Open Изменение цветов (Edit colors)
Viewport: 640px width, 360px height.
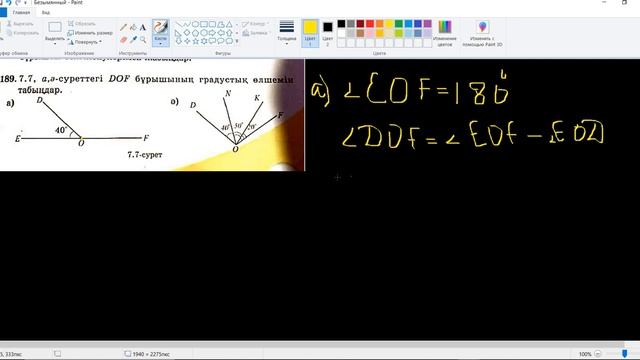445,33
